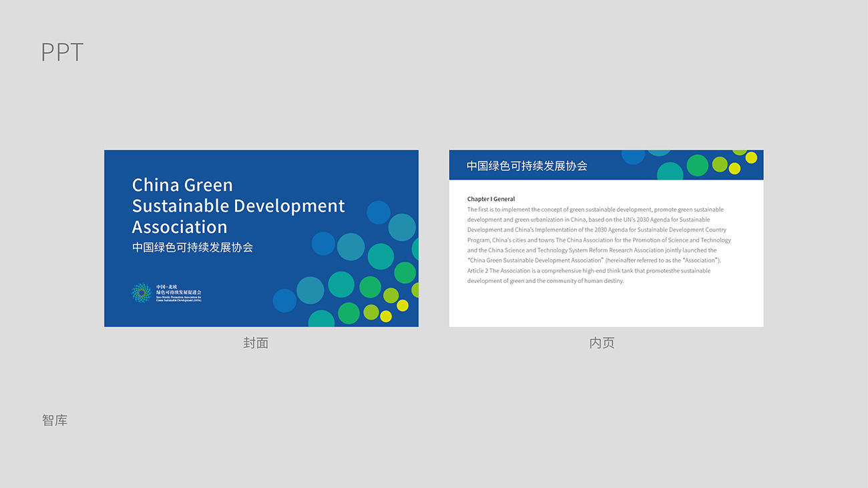Click the "Chapter I General" heading

pos(491,199)
